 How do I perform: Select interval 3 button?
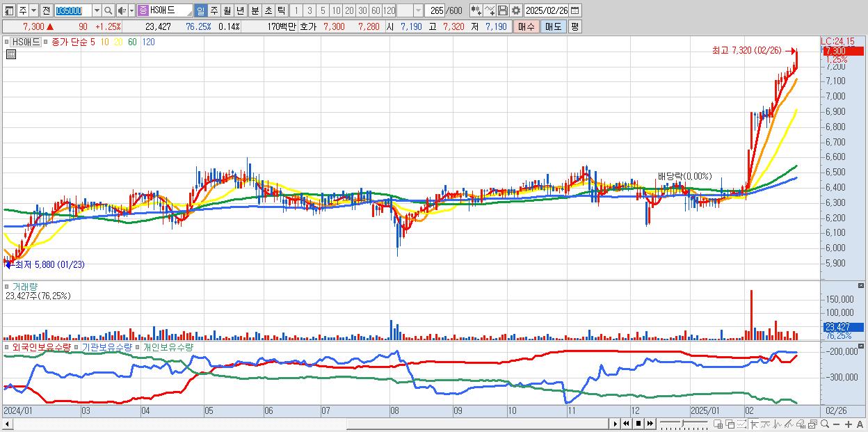click(x=309, y=10)
